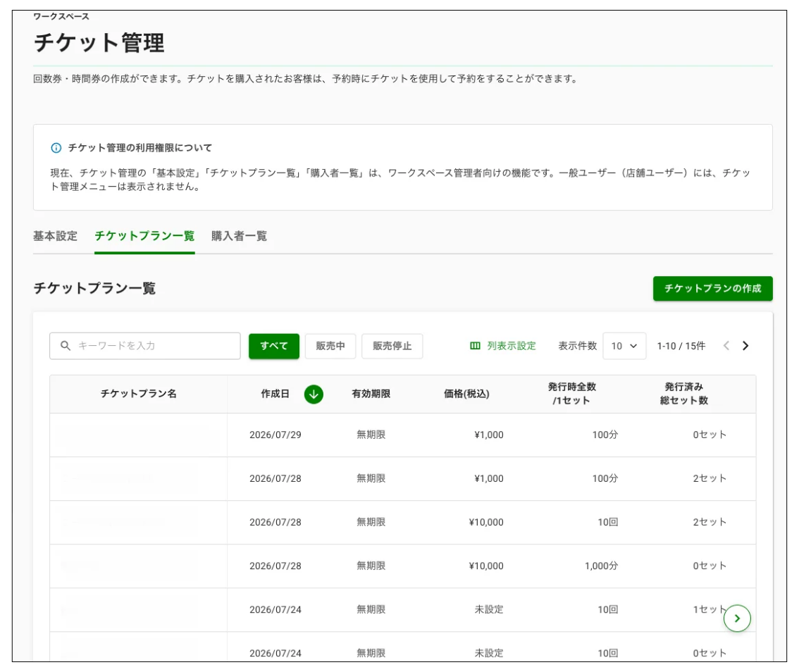Click the 価格(税込) column header
Viewport: 799px width, 672px height.
(466, 393)
